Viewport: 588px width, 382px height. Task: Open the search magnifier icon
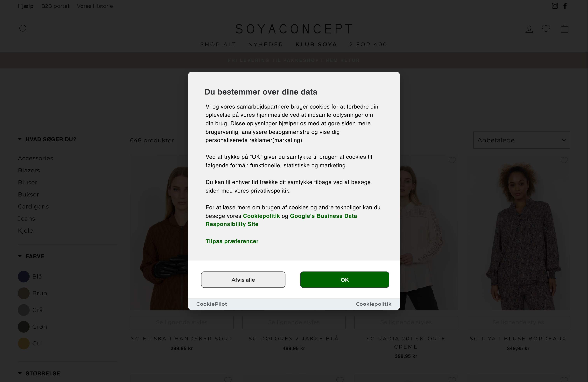23,29
